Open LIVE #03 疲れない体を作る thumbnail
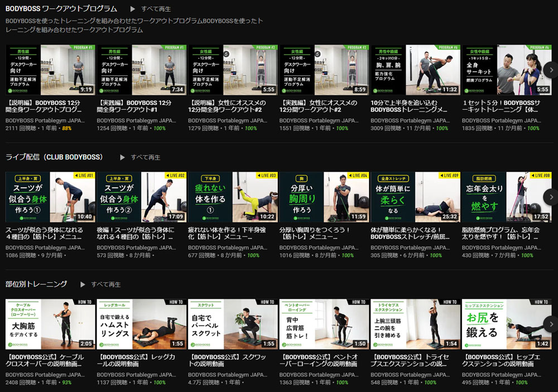Viewport: 558px width, 392px height. tap(233, 197)
